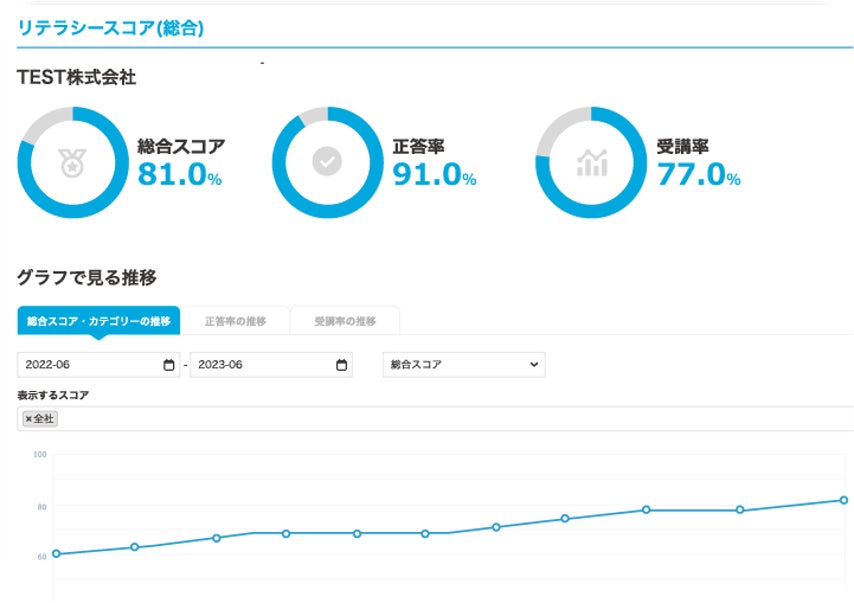Remove the 全社 tag with its × mark
This screenshot has height=603, width=854.
point(28,419)
